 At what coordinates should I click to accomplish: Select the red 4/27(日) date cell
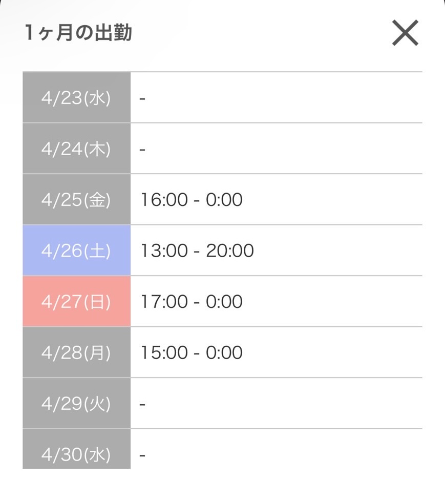(77, 301)
